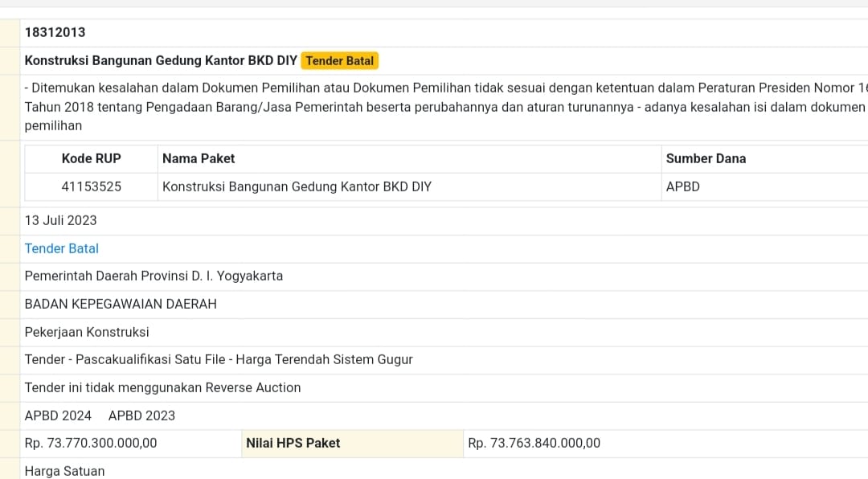Click the Nilai HPS Paket label

pyautogui.click(x=293, y=443)
